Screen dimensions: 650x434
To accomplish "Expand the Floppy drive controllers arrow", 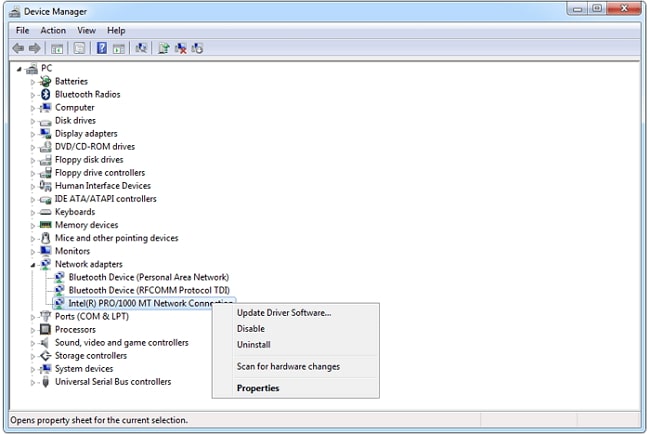I will 33,173.
